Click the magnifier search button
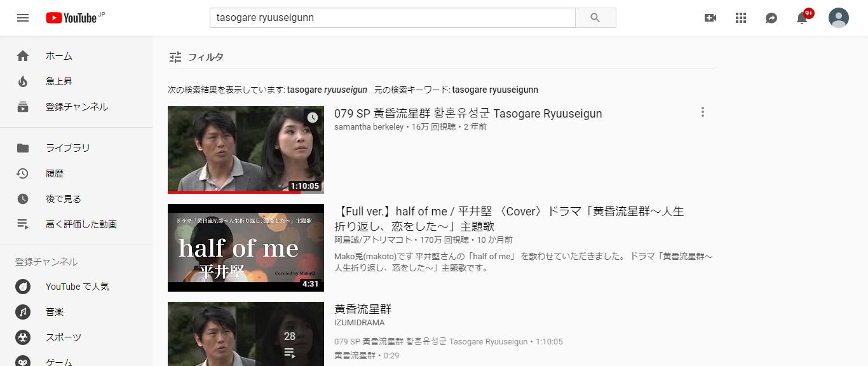This screenshot has width=868, height=366. 595,18
